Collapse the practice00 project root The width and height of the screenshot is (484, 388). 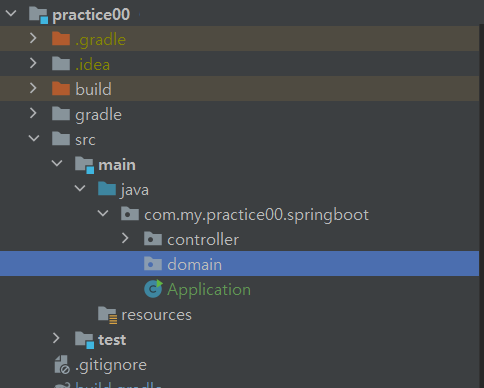coord(11,14)
